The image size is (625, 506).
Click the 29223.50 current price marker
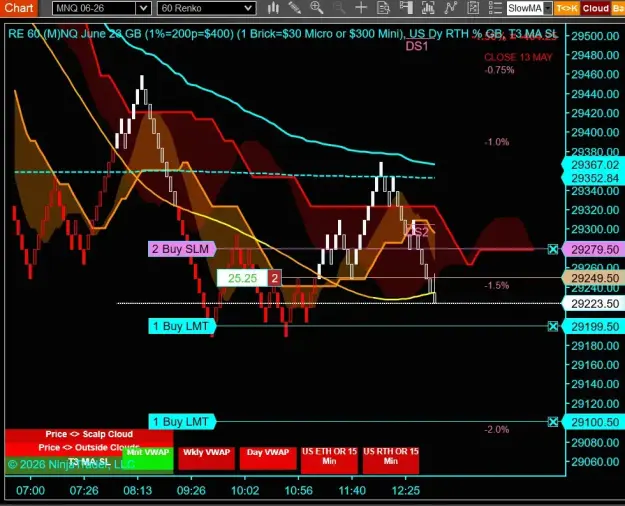click(594, 304)
